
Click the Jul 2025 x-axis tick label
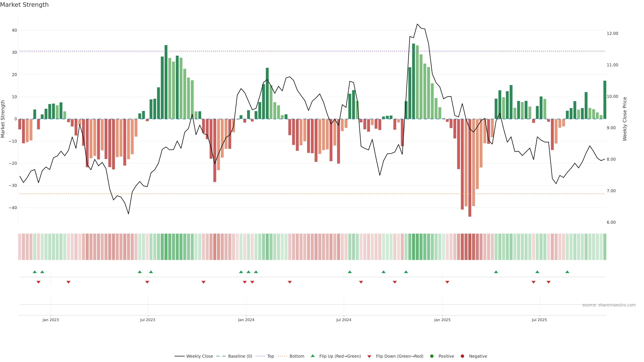[539, 320]
